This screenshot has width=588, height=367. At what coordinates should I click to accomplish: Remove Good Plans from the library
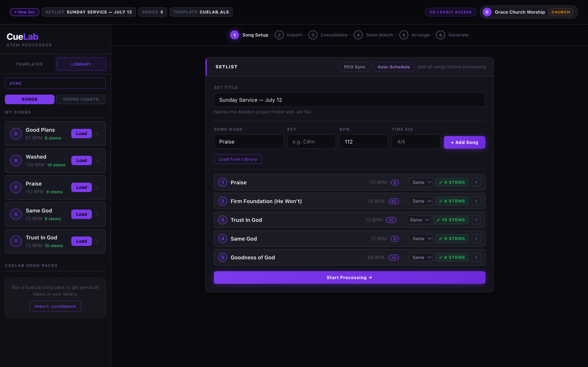pyautogui.click(x=97, y=134)
